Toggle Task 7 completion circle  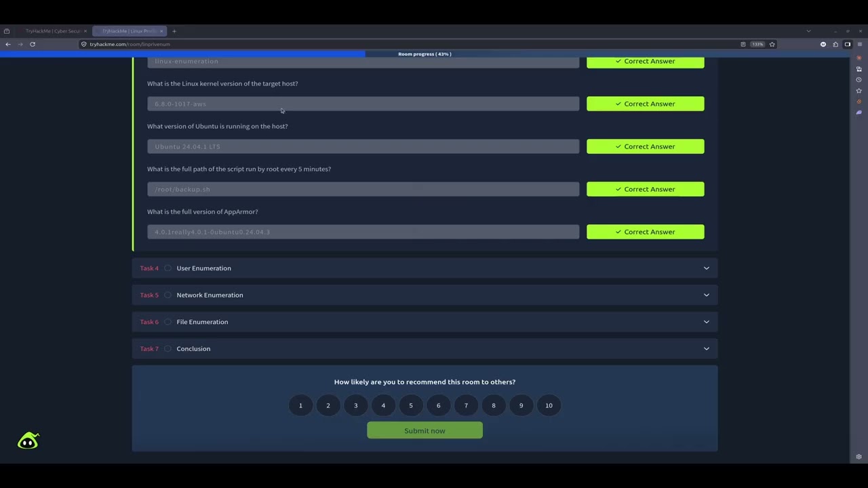pyautogui.click(x=167, y=349)
